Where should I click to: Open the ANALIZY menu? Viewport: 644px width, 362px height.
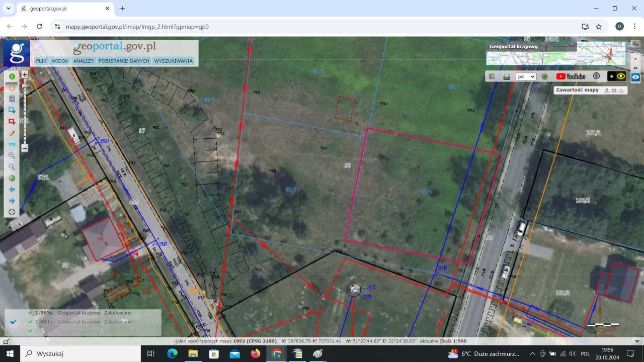(x=84, y=61)
